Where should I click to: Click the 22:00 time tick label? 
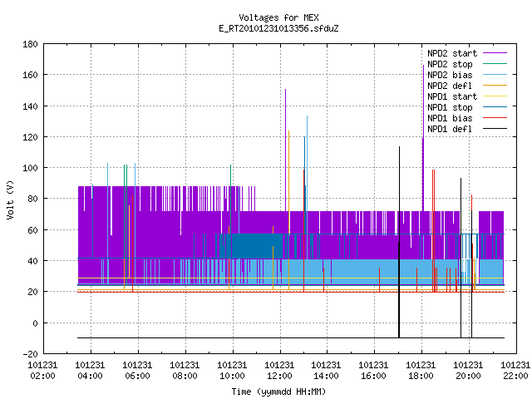tap(515, 377)
